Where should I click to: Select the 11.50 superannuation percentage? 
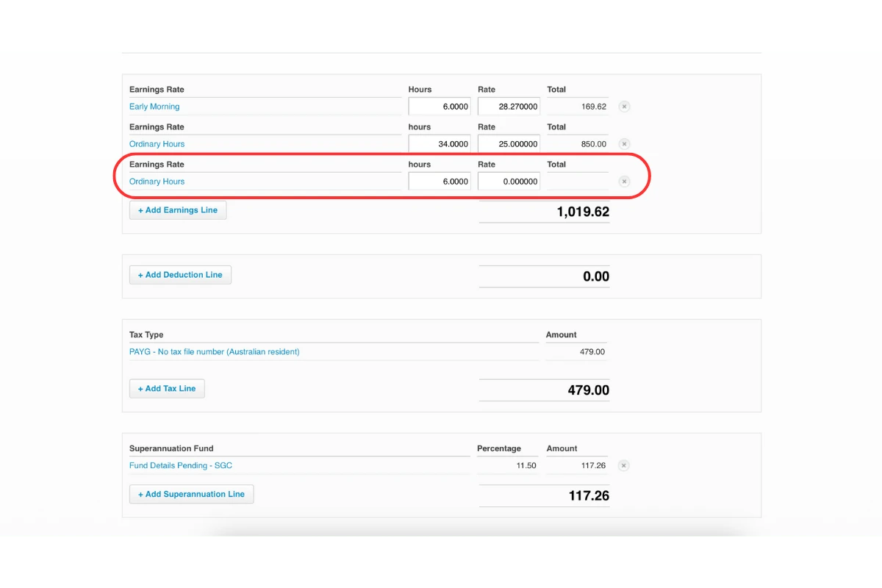click(x=526, y=465)
